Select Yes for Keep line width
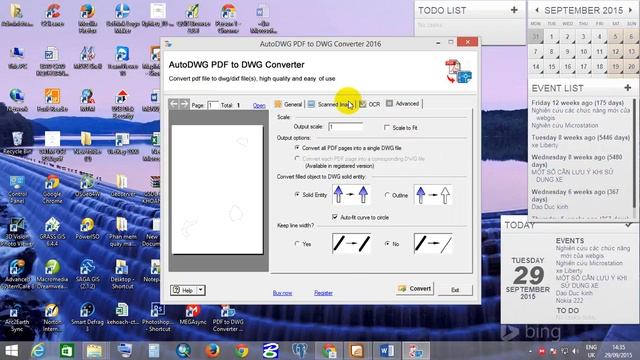This screenshot has width=640, height=360. click(x=297, y=244)
